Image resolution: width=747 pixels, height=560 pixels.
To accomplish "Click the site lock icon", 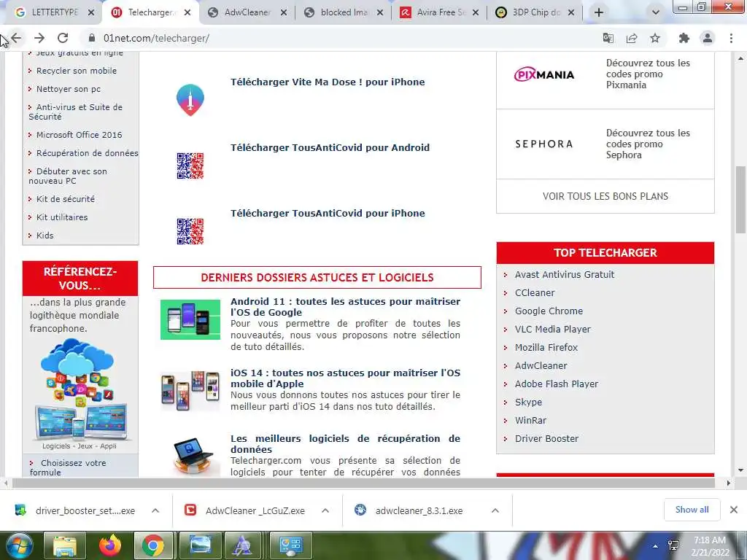I will click(x=91, y=38).
